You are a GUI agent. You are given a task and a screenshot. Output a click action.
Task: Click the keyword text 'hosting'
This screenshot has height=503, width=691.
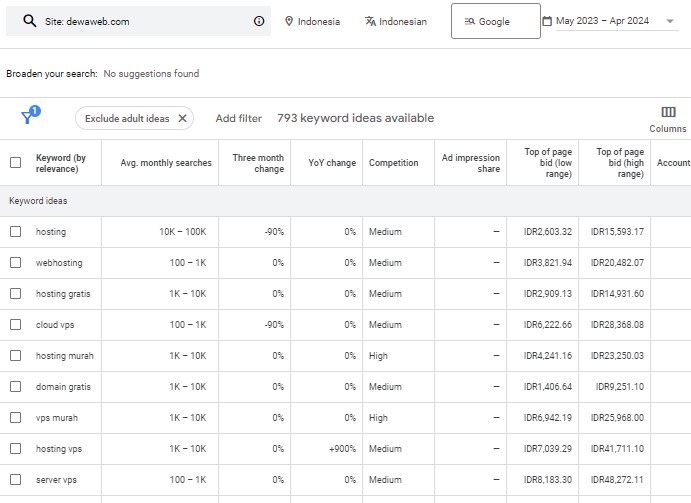click(x=51, y=232)
